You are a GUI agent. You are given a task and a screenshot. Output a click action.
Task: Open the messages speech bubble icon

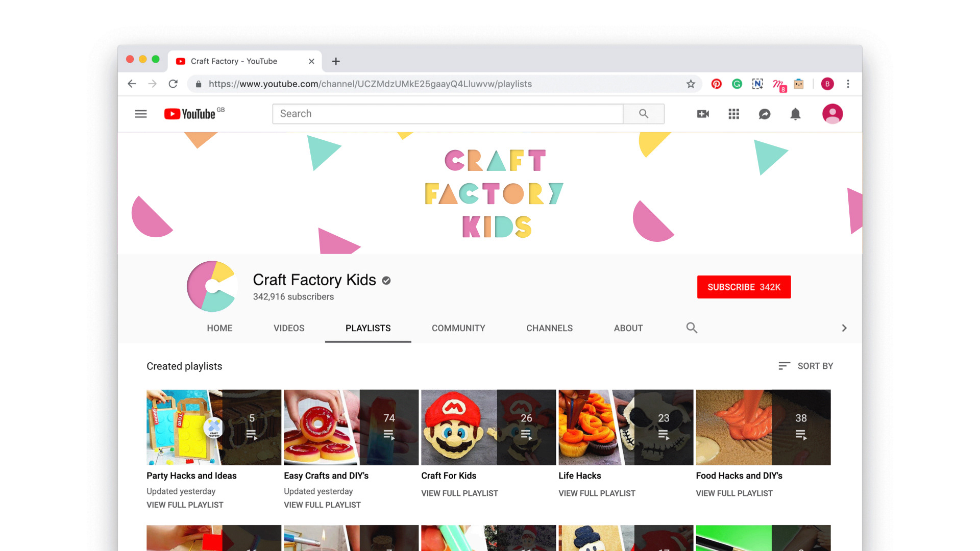[x=764, y=114]
